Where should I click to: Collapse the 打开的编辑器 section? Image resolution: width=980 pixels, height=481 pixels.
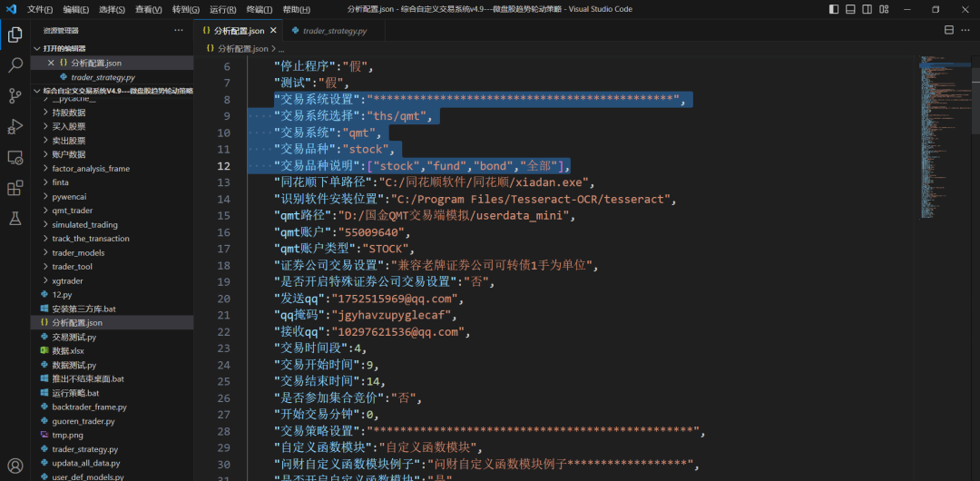[x=112, y=49]
